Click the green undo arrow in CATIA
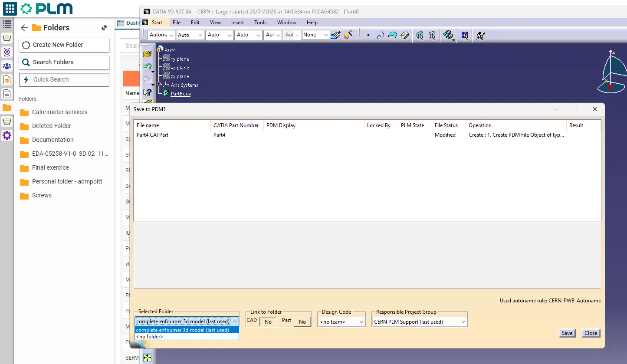The width and height of the screenshot is (627, 364). tap(148, 67)
